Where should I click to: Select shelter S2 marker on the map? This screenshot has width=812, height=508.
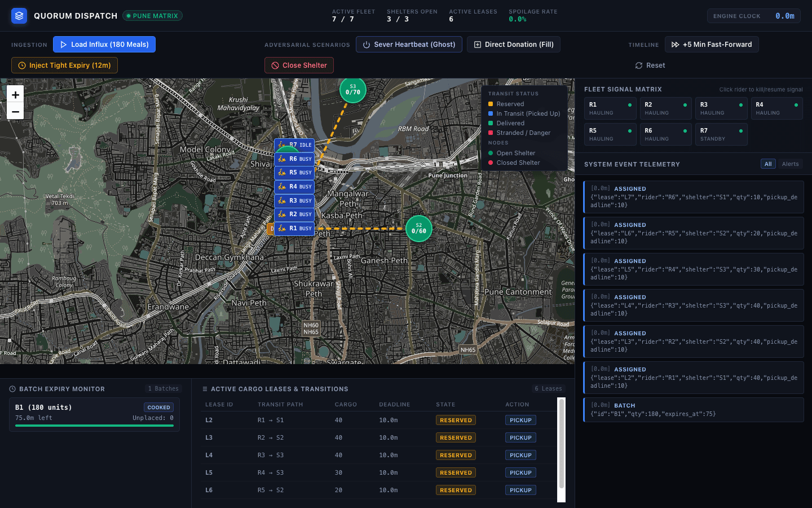[x=419, y=229]
